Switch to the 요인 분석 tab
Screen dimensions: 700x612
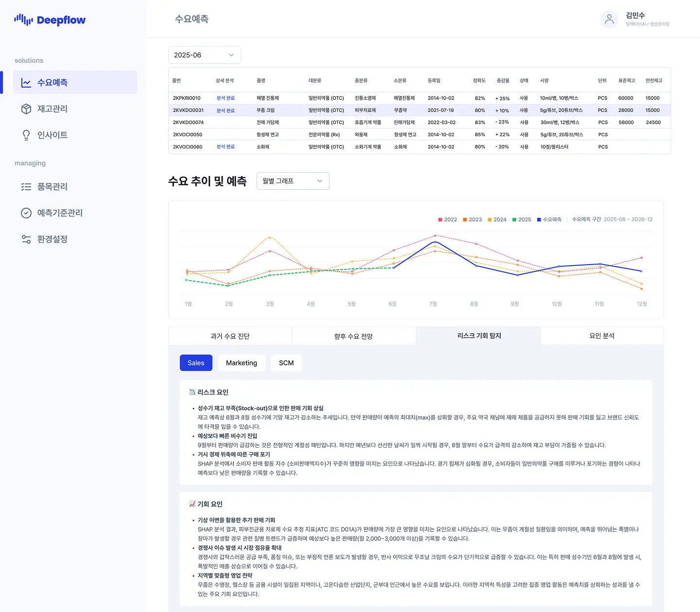[602, 336]
